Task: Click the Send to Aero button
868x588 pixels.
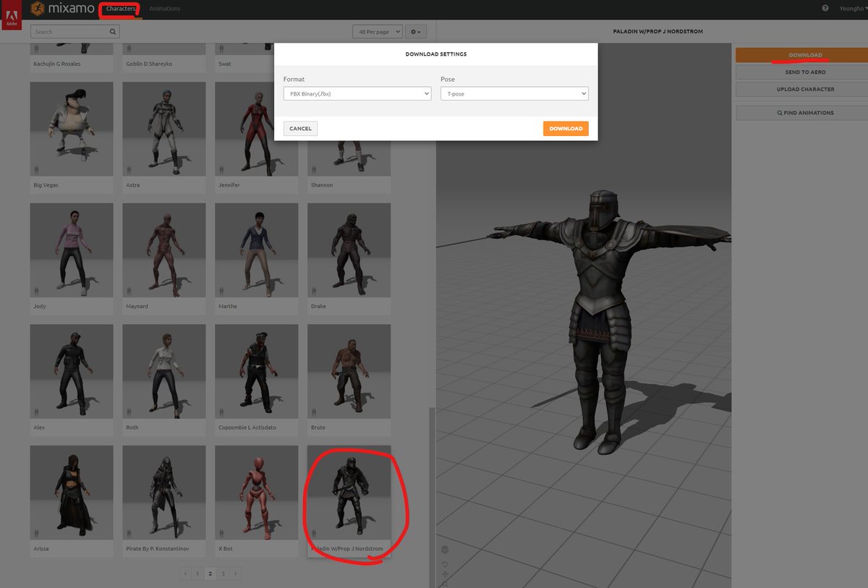Action: click(801, 72)
